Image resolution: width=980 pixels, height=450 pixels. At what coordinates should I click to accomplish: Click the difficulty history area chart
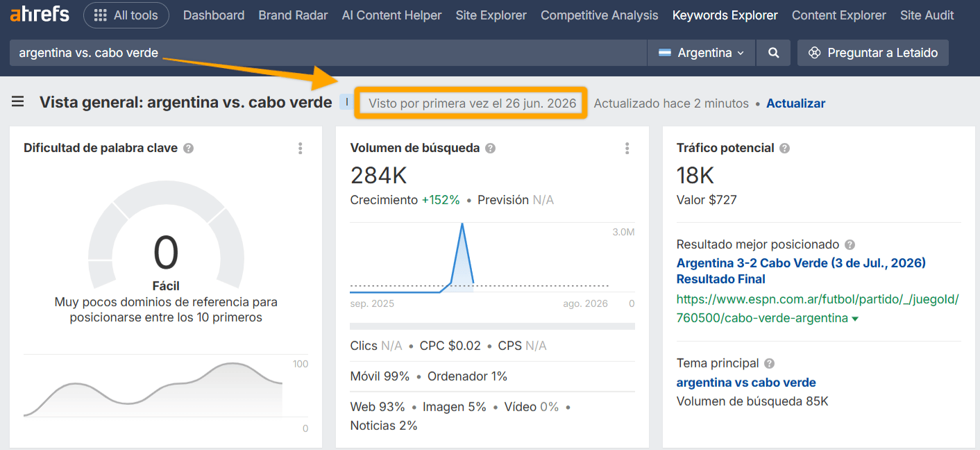point(153,390)
